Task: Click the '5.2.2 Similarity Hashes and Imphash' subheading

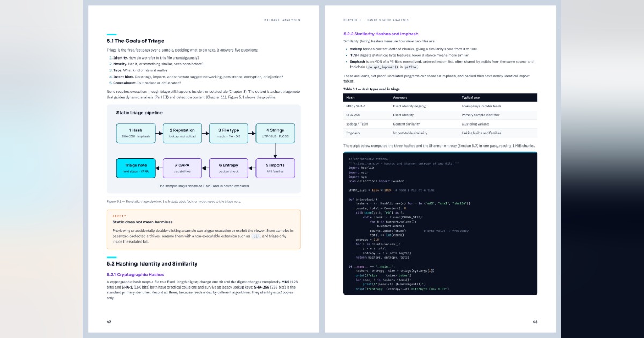Action: coord(380,34)
